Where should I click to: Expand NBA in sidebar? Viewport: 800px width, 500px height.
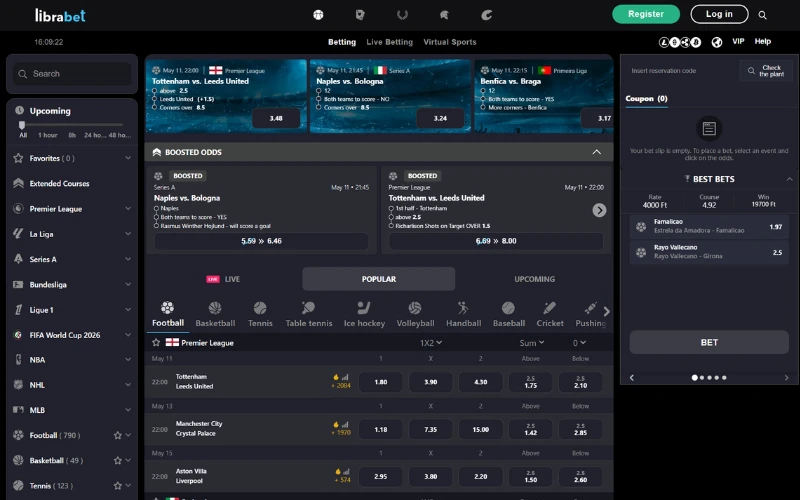(128, 360)
